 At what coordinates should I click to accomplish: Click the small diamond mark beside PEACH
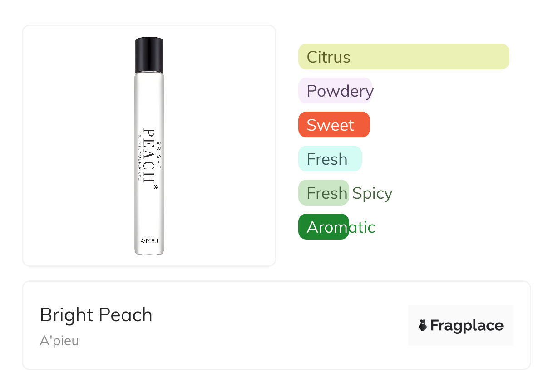tap(155, 186)
